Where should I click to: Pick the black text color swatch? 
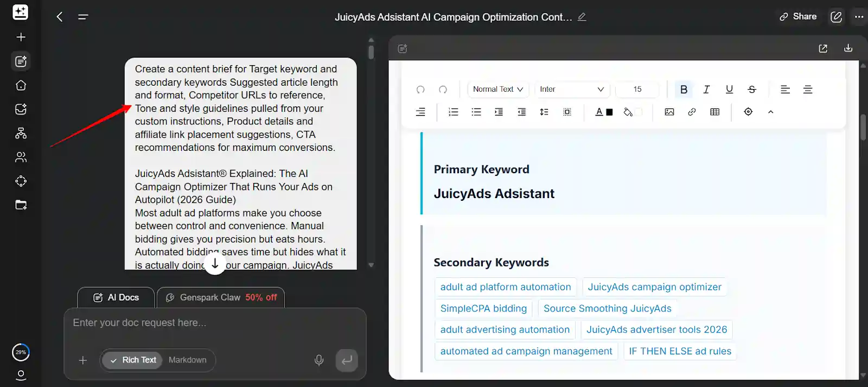pyautogui.click(x=609, y=112)
